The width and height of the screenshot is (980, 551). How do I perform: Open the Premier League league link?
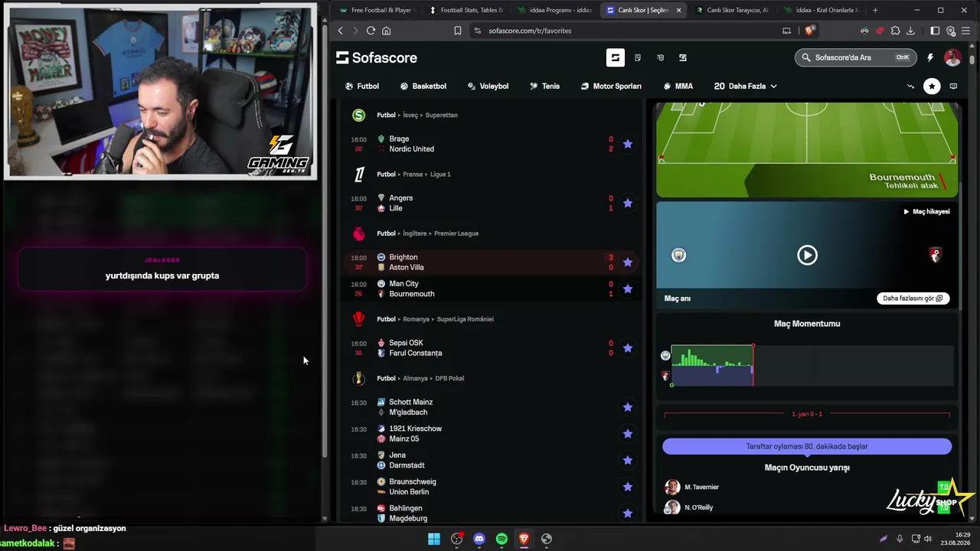(x=456, y=233)
